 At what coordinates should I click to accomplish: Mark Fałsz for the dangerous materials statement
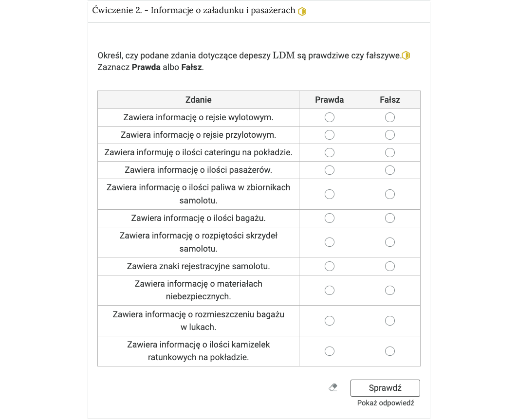[390, 290]
